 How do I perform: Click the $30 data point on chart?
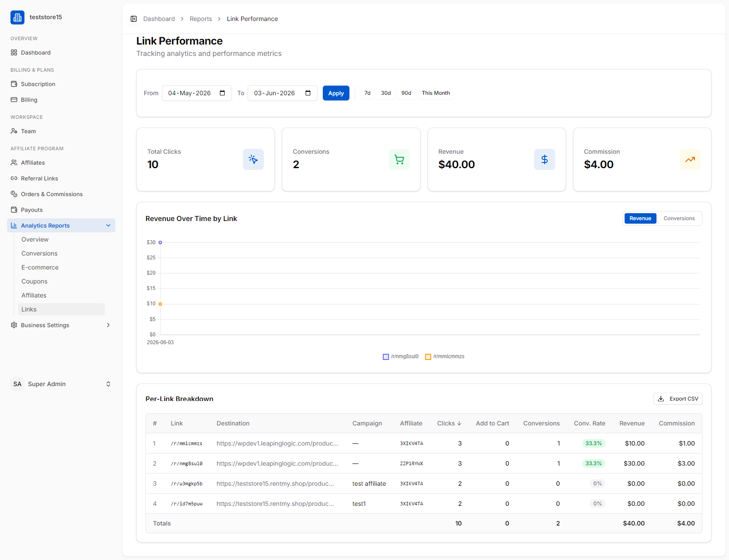click(160, 242)
